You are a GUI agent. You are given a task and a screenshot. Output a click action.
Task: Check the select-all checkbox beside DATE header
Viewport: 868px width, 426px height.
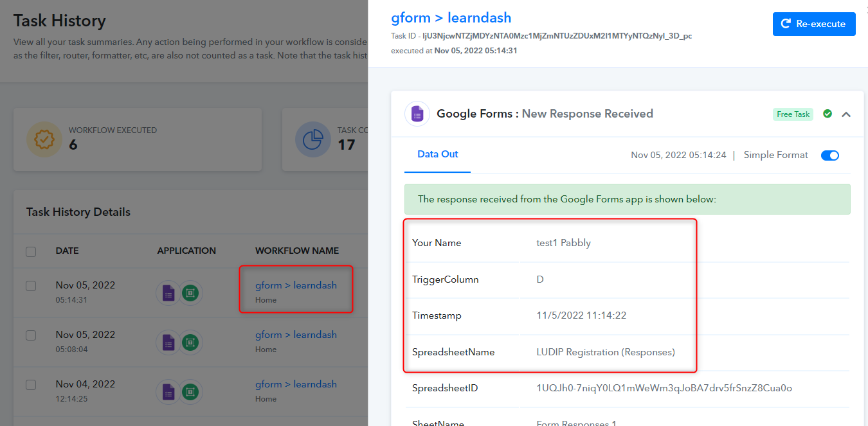[31, 251]
